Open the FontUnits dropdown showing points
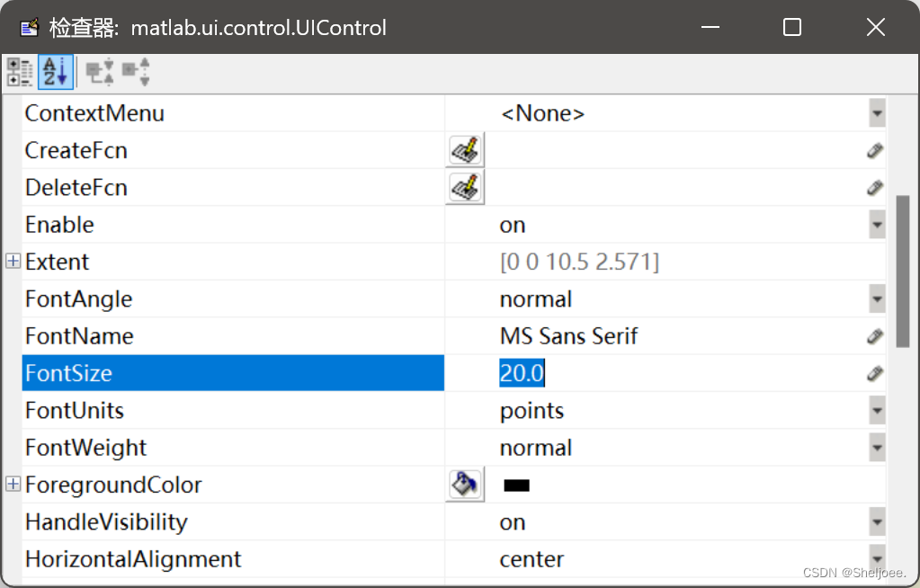Image resolution: width=920 pixels, height=588 pixels. coord(877,410)
